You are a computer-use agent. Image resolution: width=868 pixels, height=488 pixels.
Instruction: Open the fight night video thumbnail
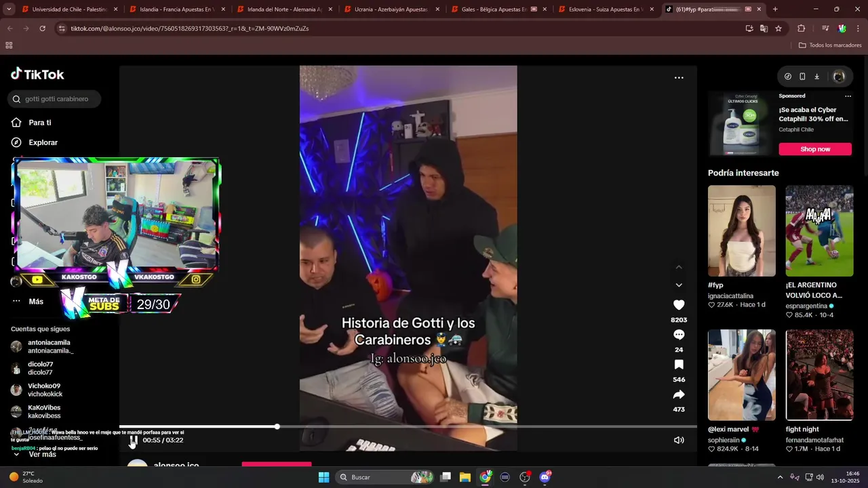point(819,375)
